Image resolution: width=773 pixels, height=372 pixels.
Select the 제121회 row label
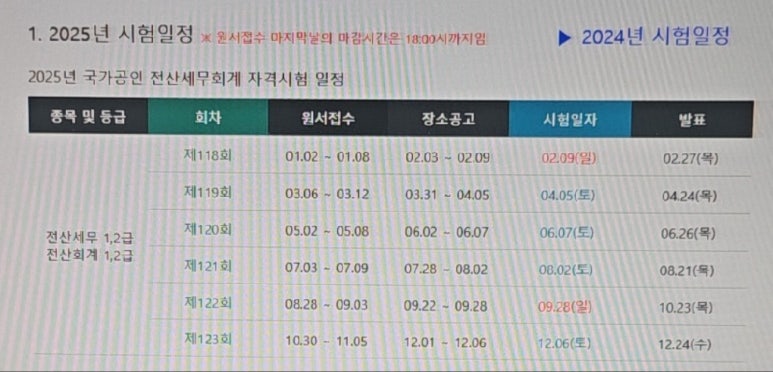point(207,267)
